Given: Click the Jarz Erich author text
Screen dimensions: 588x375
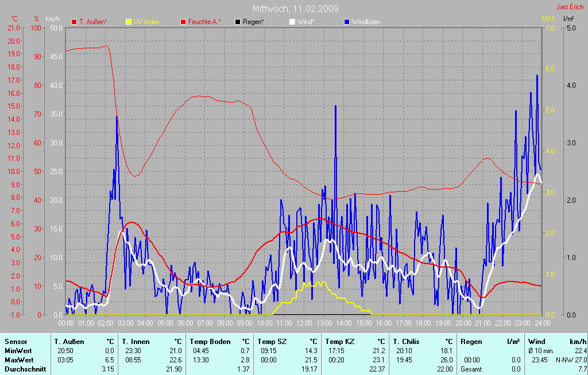Looking at the screenshot, I should coord(570,7).
